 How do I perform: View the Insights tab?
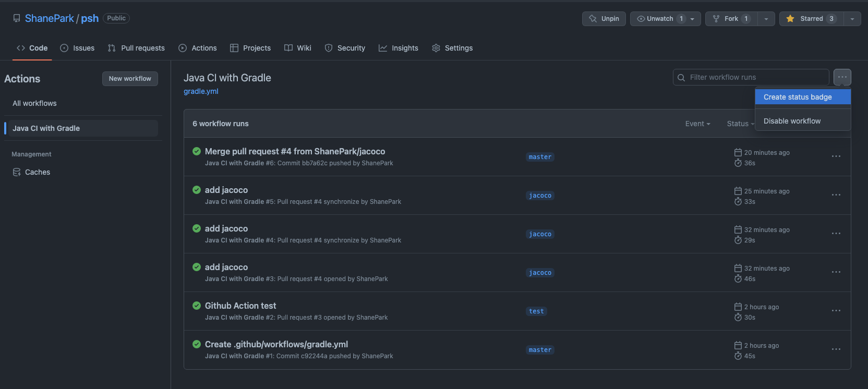tap(399, 48)
